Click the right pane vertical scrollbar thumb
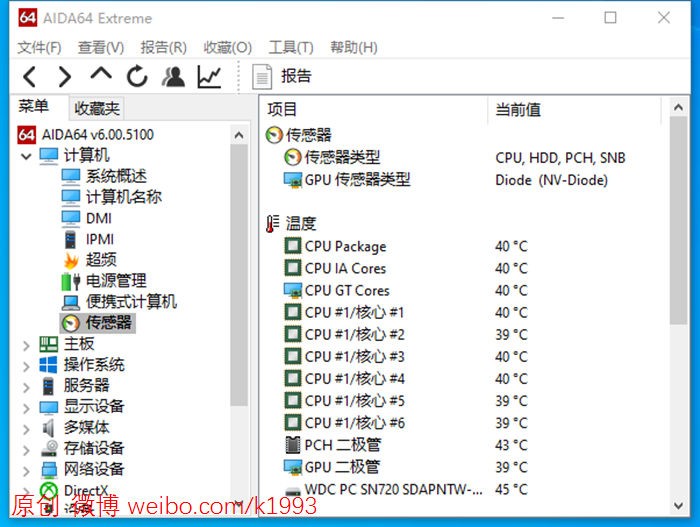700x527 pixels. [678, 220]
